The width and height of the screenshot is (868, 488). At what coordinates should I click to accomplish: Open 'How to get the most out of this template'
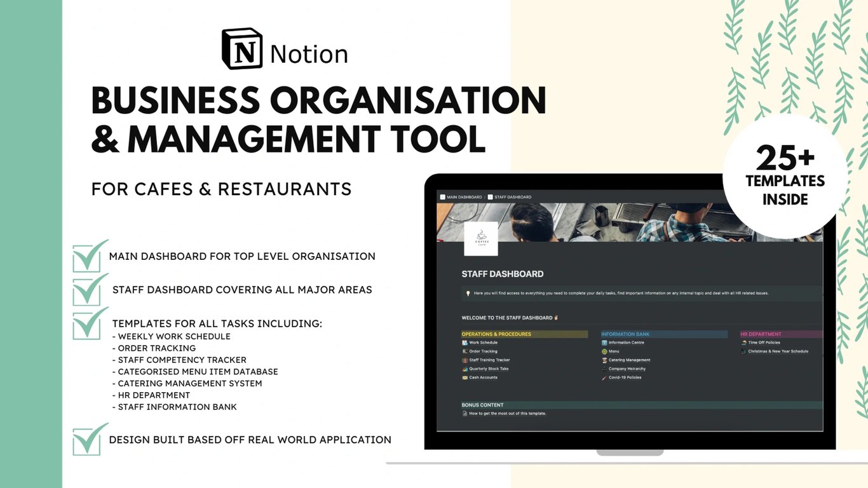point(508,414)
